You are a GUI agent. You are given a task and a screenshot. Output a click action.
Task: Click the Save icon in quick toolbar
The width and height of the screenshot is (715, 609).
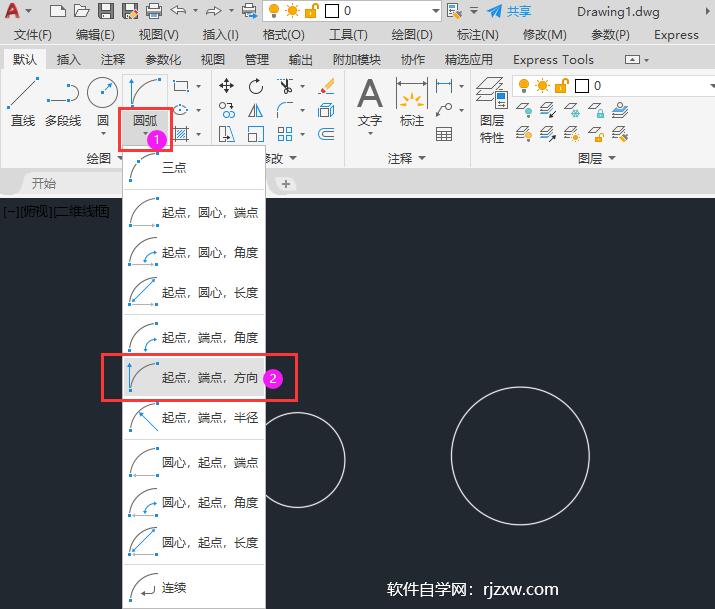(106, 10)
